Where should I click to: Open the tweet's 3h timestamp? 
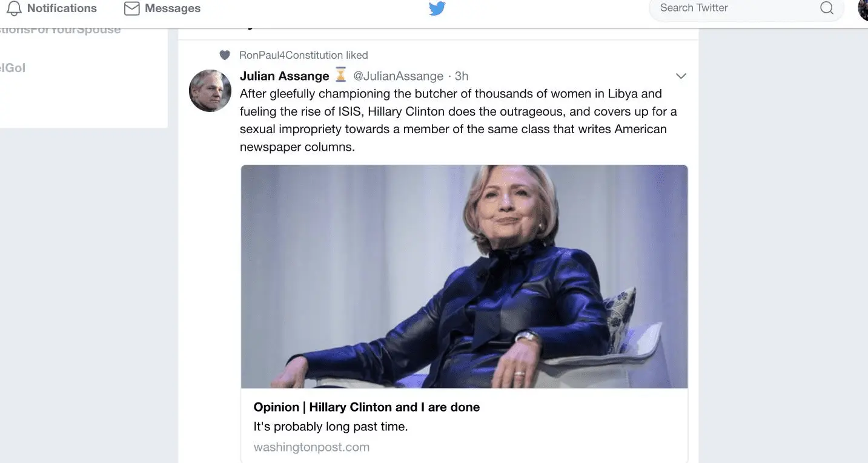tap(462, 76)
